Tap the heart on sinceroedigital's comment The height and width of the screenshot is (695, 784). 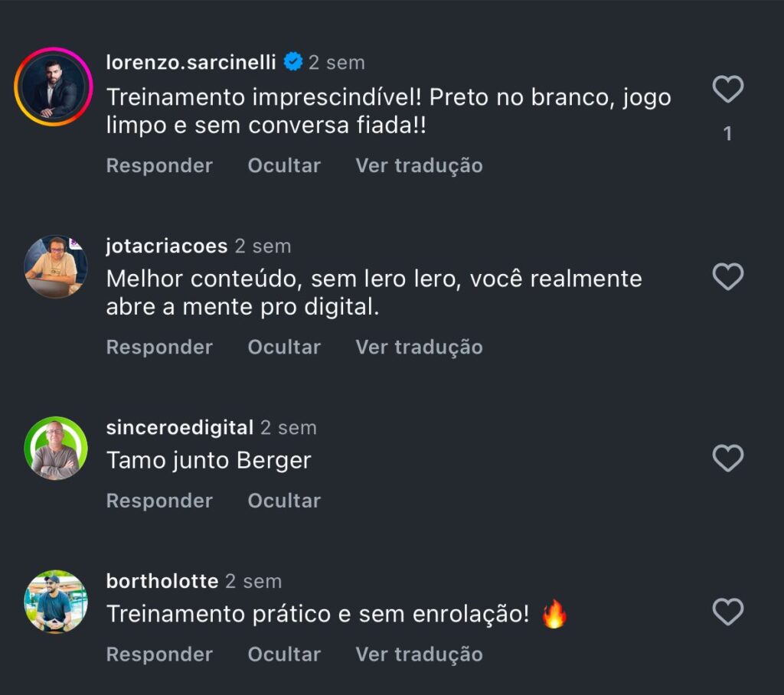pyautogui.click(x=727, y=458)
